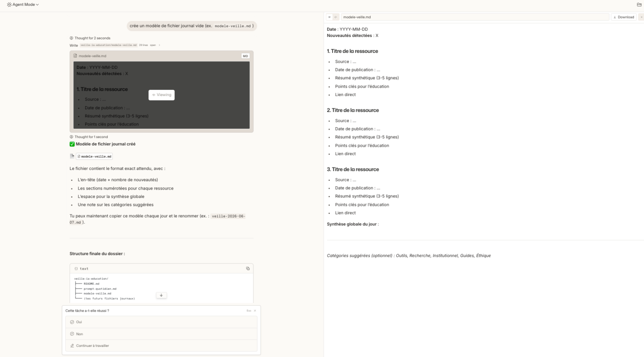
Task: Click 'README.md' in code block
Action: point(91,284)
